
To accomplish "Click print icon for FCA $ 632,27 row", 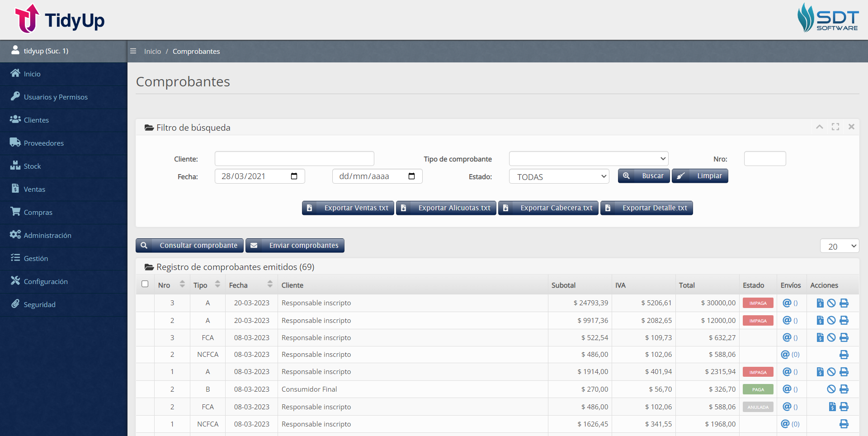I will click(x=844, y=337).
